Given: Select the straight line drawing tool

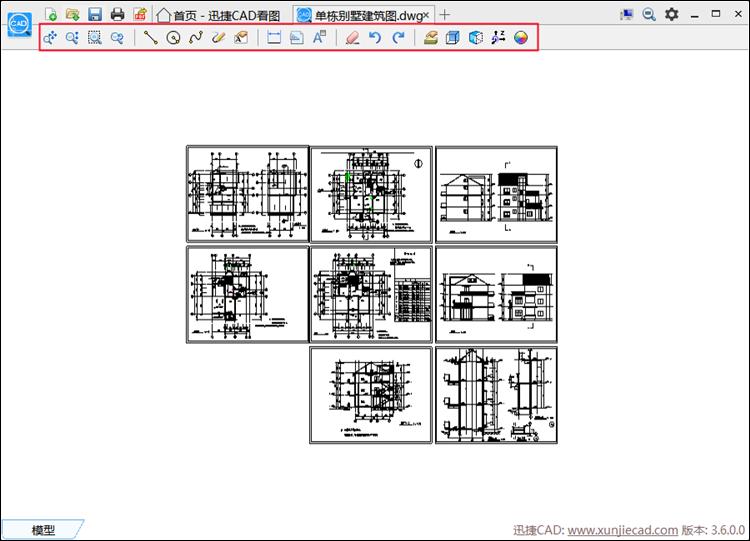Looking at the screenshot, I should tap(151, 37).
